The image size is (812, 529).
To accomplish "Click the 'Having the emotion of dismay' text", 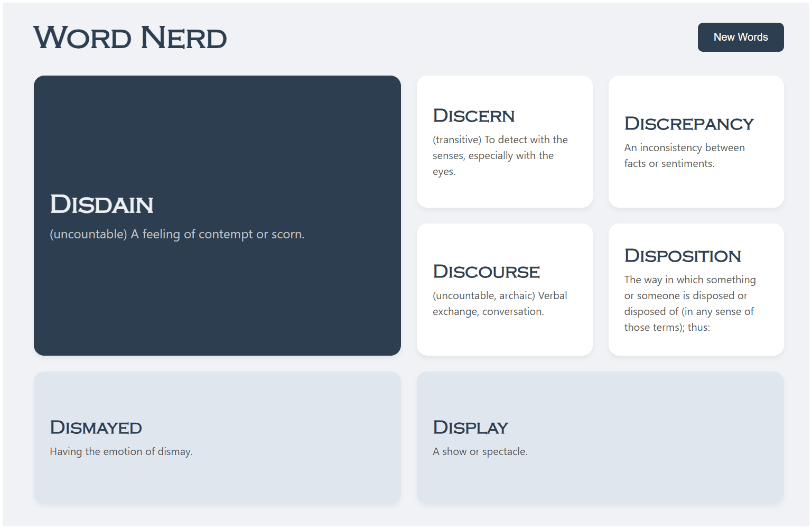I will 121,451.
